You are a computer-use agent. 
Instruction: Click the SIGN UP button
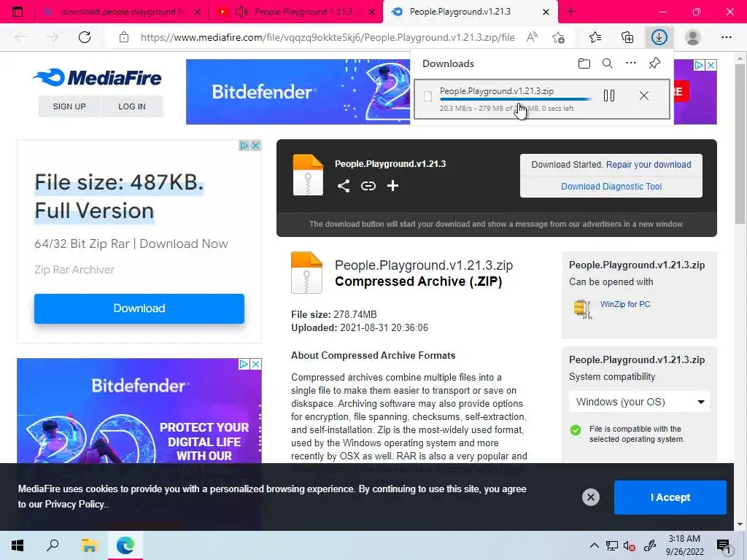[69, 106]
